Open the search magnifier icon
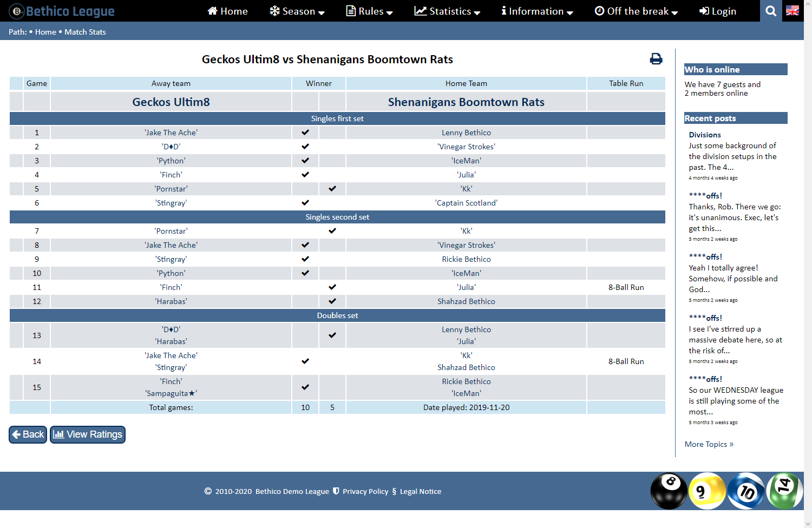 point(771,11)
